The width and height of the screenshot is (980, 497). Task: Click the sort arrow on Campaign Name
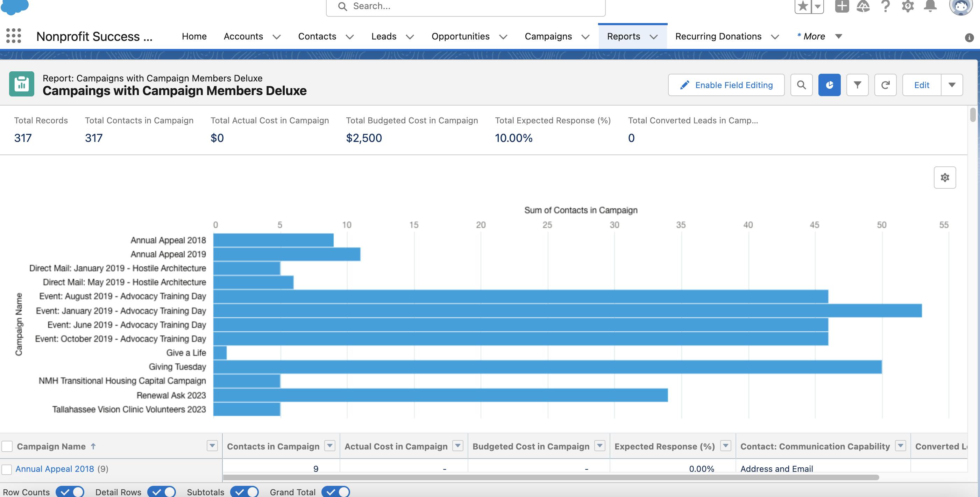[x=93, y=446]
